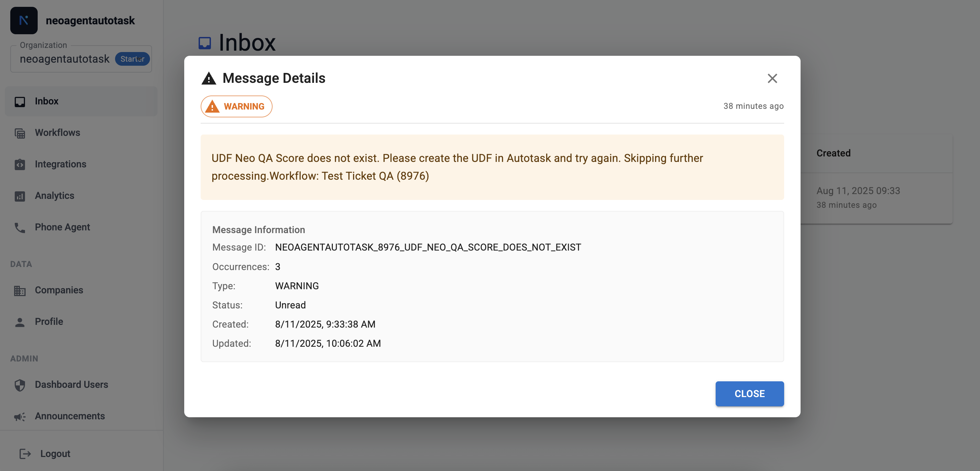The image size is (980, 471).
Task: Click the orange WARNING chip
Action: pos(236,106)
